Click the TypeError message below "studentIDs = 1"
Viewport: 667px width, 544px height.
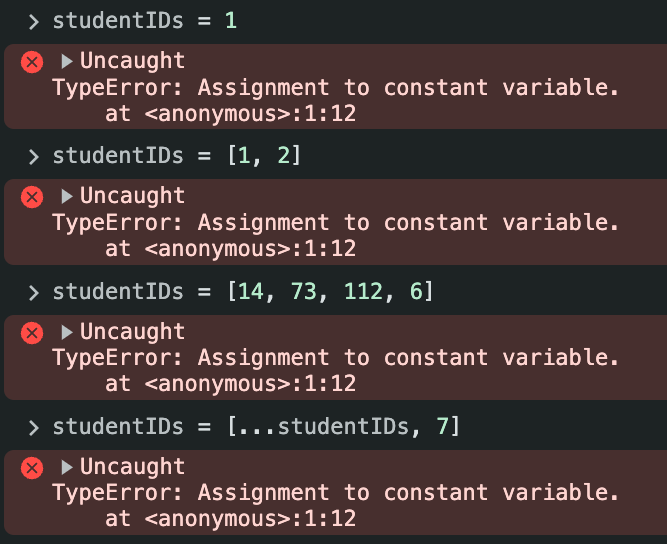(x=335, y=87)
